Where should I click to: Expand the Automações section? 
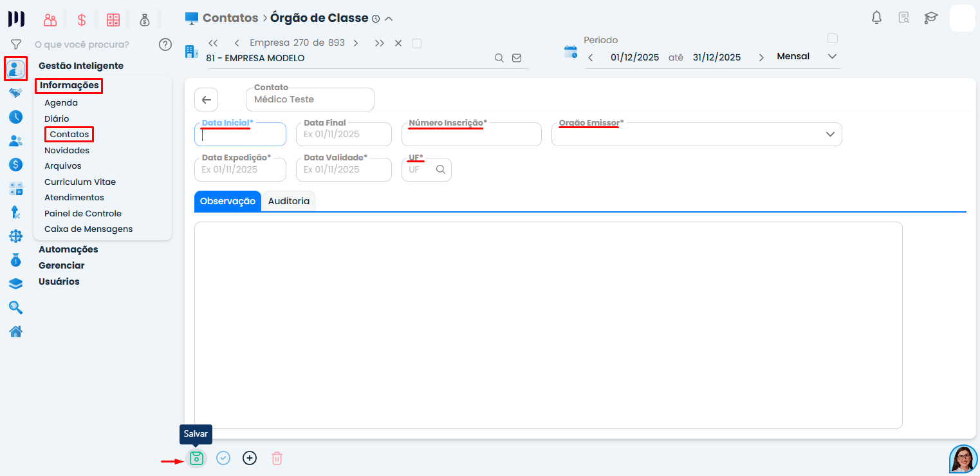[x=68, y=249]
